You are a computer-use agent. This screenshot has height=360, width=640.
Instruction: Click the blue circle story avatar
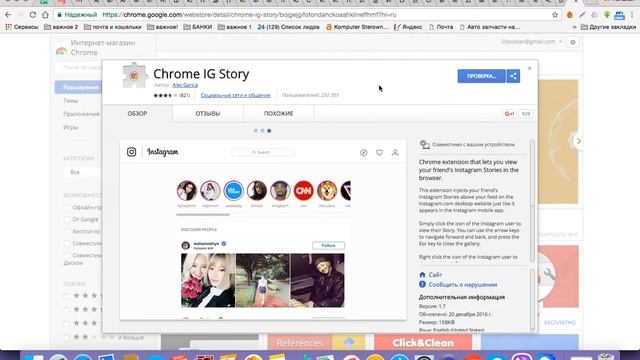[x=233, y=191]
